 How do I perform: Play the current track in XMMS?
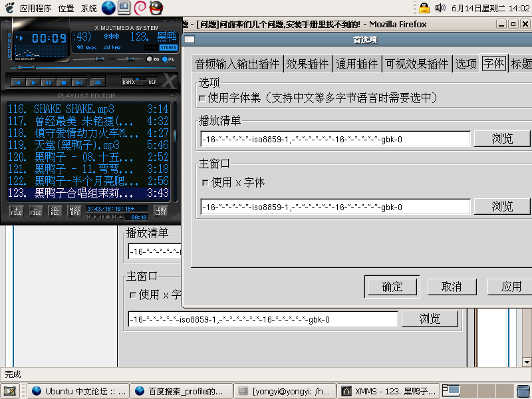click(x=33, y=82)
